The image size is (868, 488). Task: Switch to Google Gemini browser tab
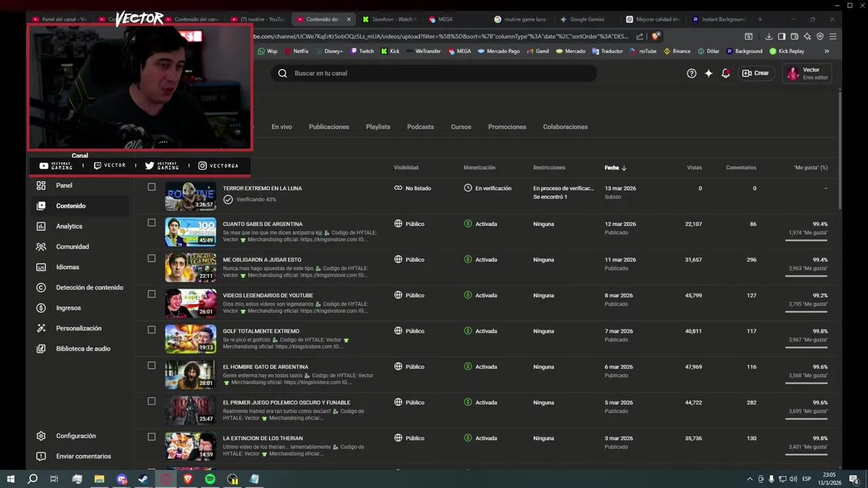(x=587, y=19)
